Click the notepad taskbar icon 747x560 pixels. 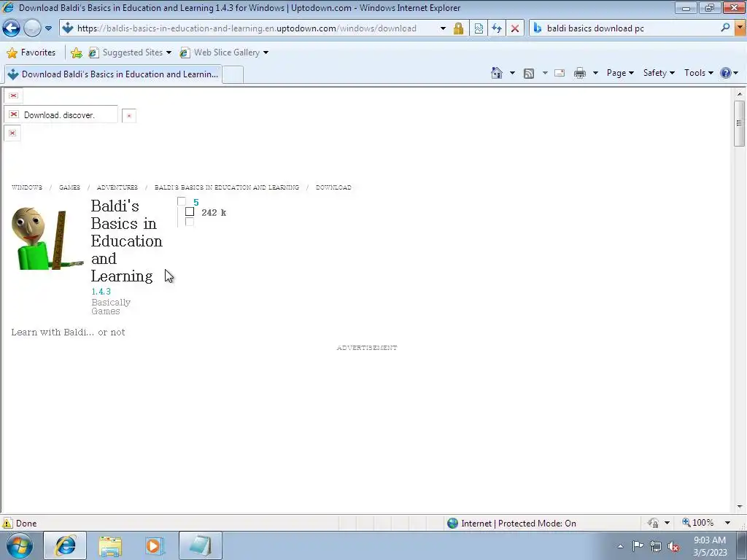click(x=201, y=545)
